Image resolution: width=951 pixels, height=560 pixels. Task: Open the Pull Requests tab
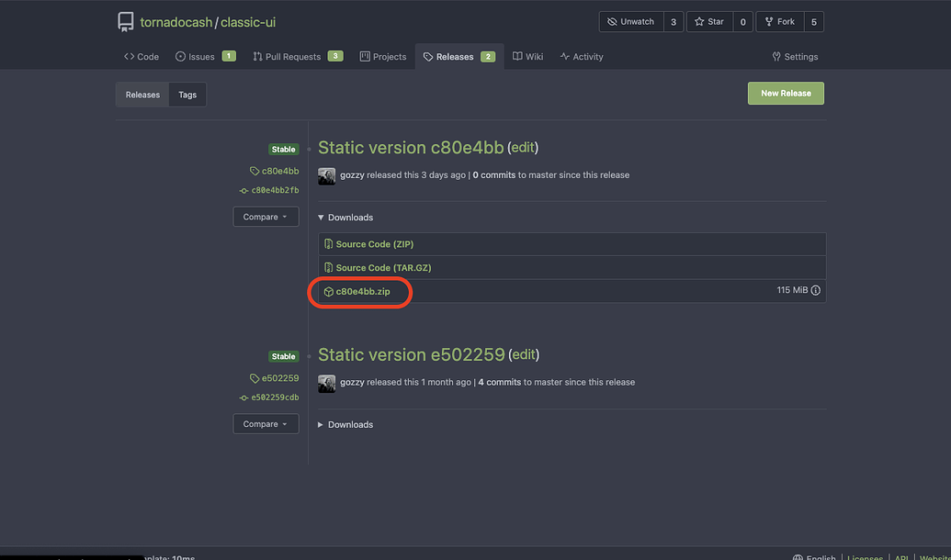292,57
